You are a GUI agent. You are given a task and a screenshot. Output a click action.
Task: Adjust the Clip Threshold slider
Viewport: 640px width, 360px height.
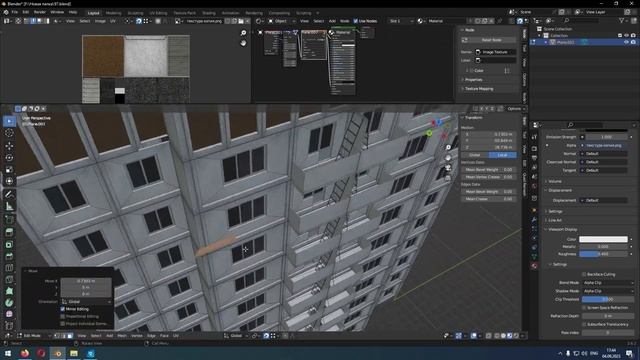click(x=608, y=299)
